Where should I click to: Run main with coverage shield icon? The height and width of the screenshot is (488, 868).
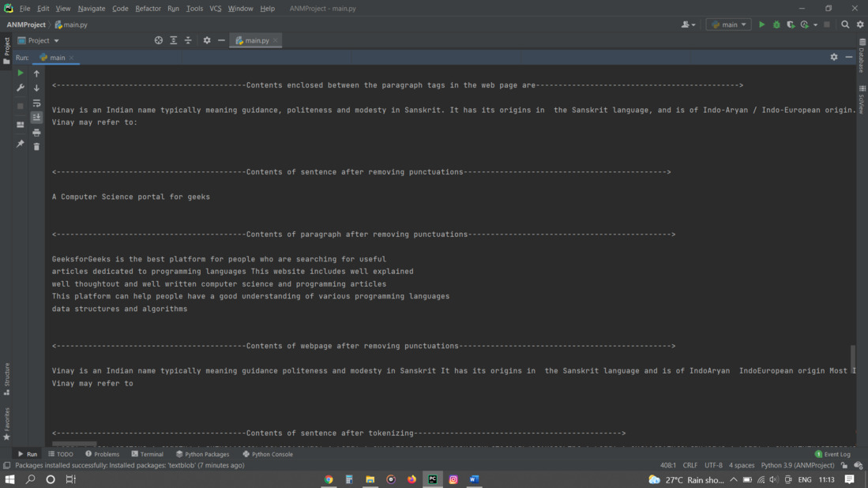click(791, 24)
